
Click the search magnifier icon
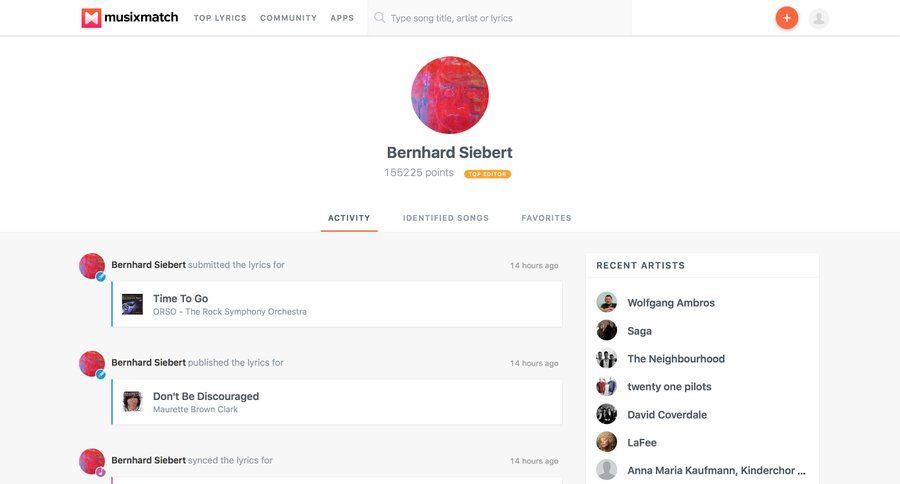coord(380,18)
